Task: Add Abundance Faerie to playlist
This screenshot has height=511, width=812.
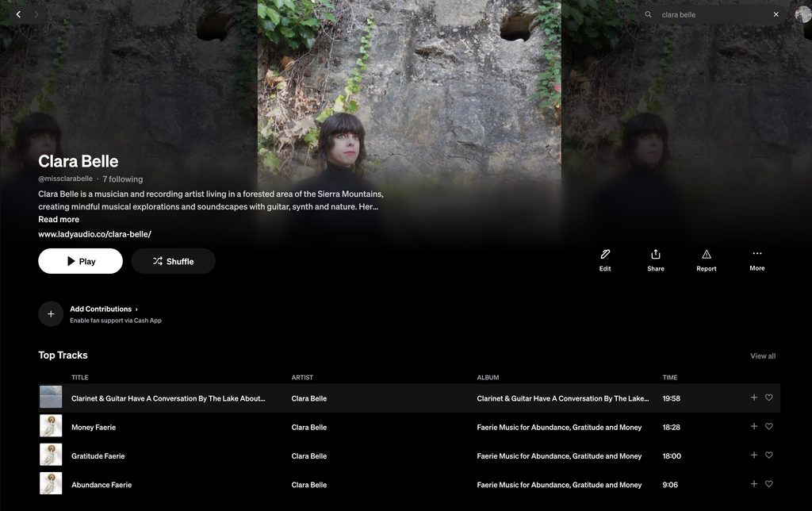Action: [754, 484]
